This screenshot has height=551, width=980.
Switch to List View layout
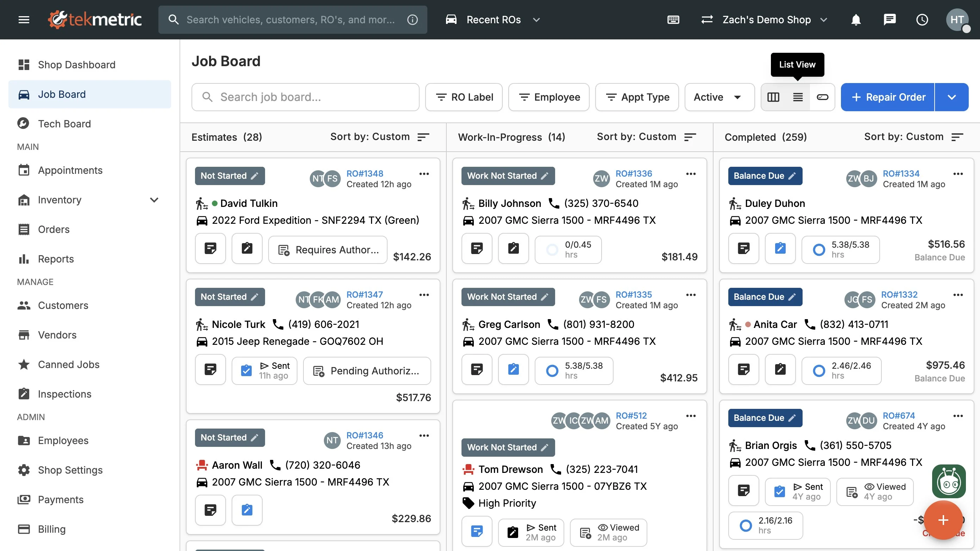(x=798, y=97)
